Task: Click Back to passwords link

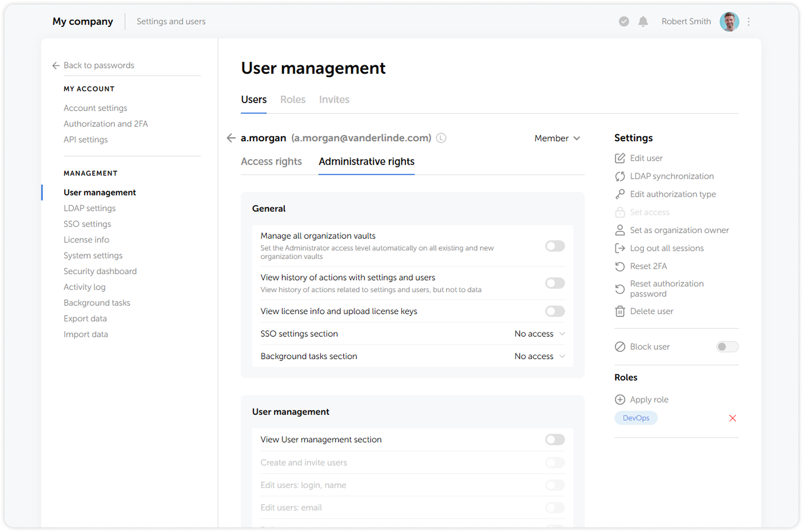Action: (99, 65)
